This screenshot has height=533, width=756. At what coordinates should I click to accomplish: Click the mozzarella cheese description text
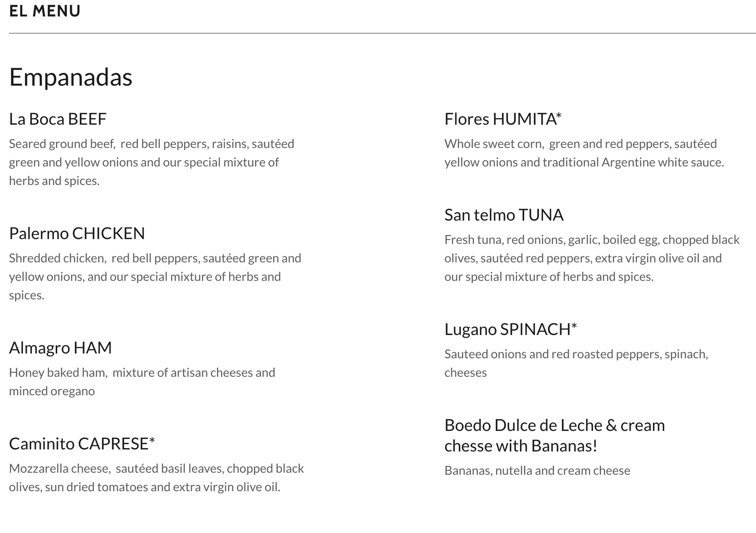[156, 478]
